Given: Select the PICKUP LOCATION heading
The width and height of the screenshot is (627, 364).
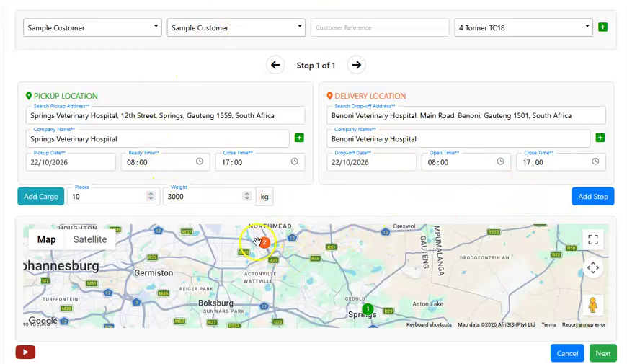Looking at the screenshot, I should point(66,96).
